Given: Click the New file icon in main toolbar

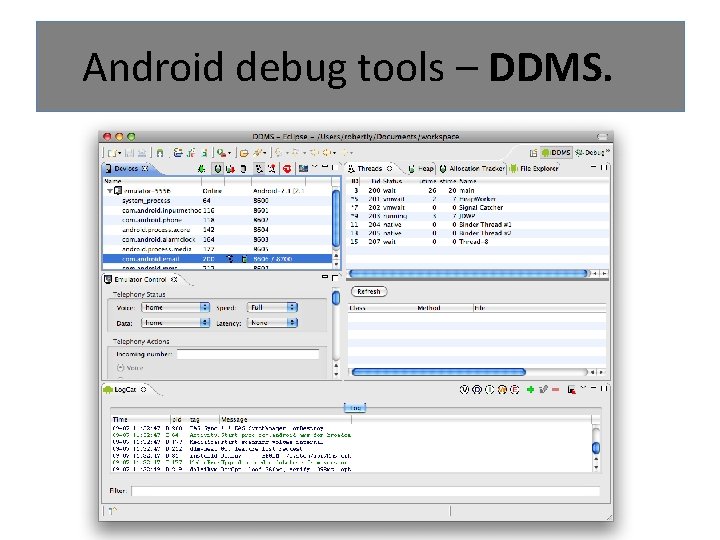Looking at the screenshot, I should pyautogui.click(x=112, y=153).
